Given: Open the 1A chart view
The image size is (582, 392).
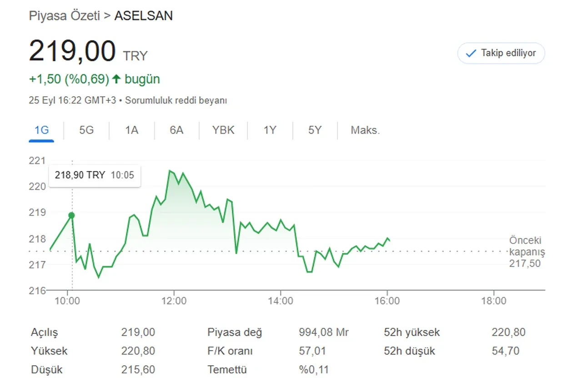Looking at the screenshot, I should (x=131, y=130).
